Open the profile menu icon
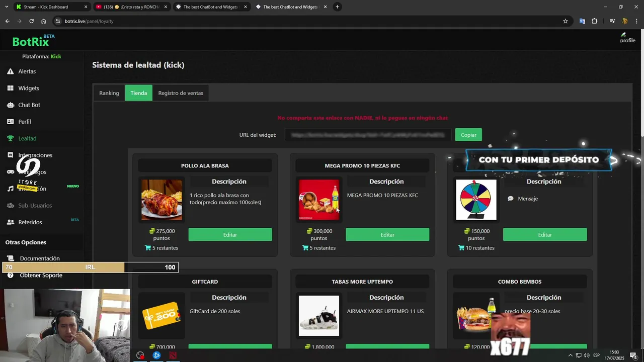This screenshot has height=362, width=644. click(x=627, y=37)
